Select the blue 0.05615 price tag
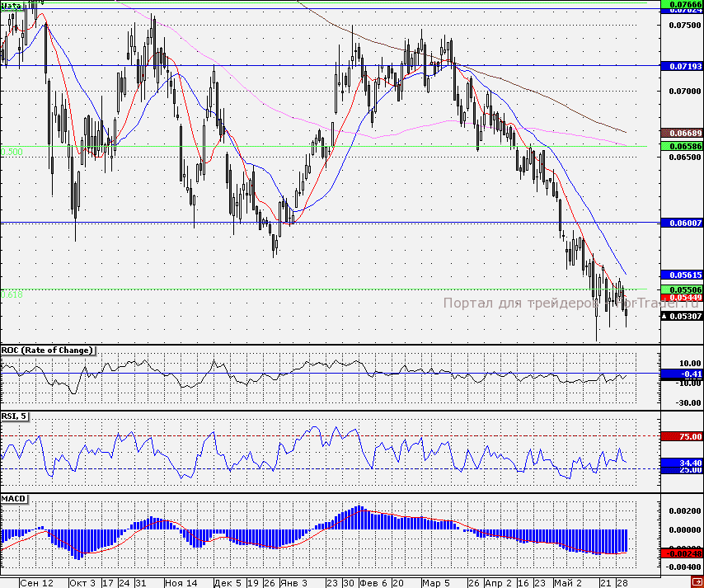Screen dimensions: 704x588 click(682, 275)
